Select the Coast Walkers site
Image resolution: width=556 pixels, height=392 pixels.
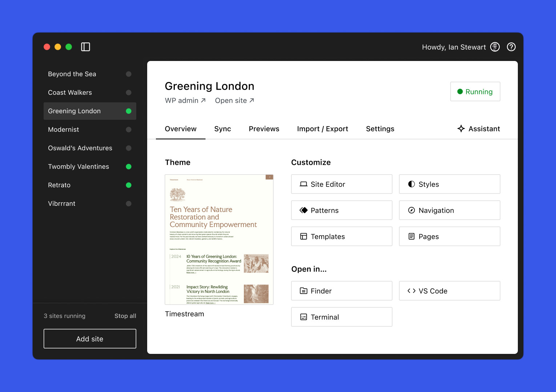tap(90, 93)
